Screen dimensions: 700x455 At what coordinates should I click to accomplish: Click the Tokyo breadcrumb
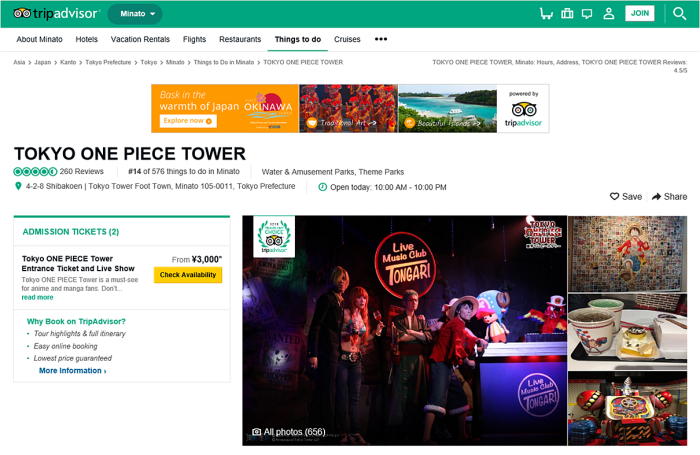(149, 62)
